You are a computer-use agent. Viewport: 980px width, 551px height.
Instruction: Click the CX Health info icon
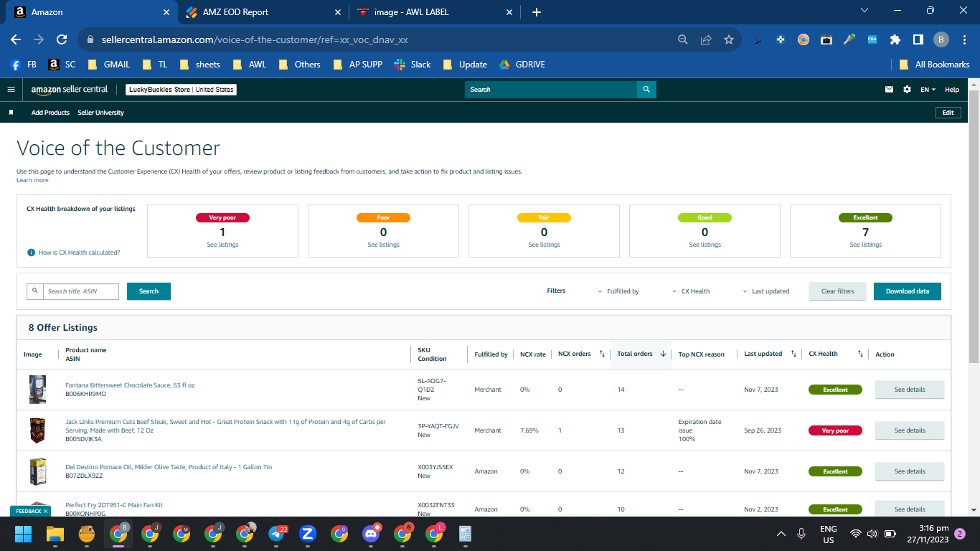point(31,253)
